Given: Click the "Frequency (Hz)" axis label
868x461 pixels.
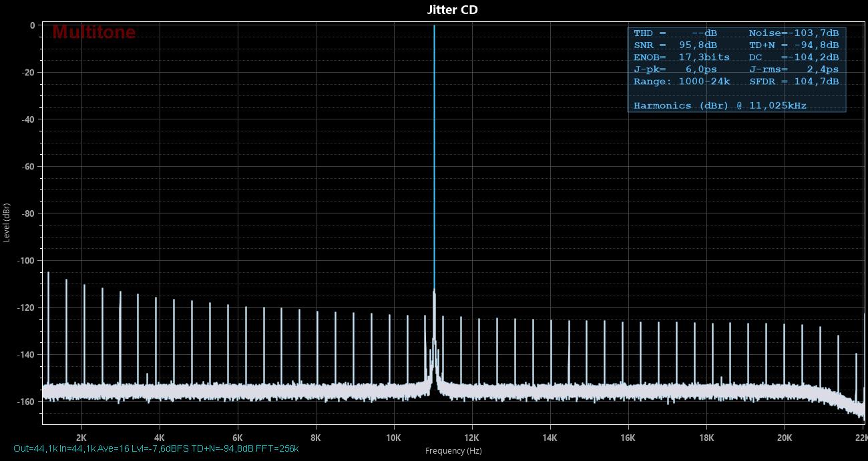Looking at the screenshot, I should pyautogui.click(x=453, y=451).
